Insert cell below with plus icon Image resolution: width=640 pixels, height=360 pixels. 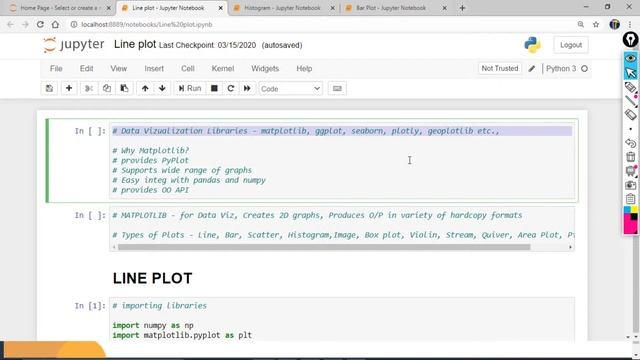pyautogui.click(x=69, y=89)
